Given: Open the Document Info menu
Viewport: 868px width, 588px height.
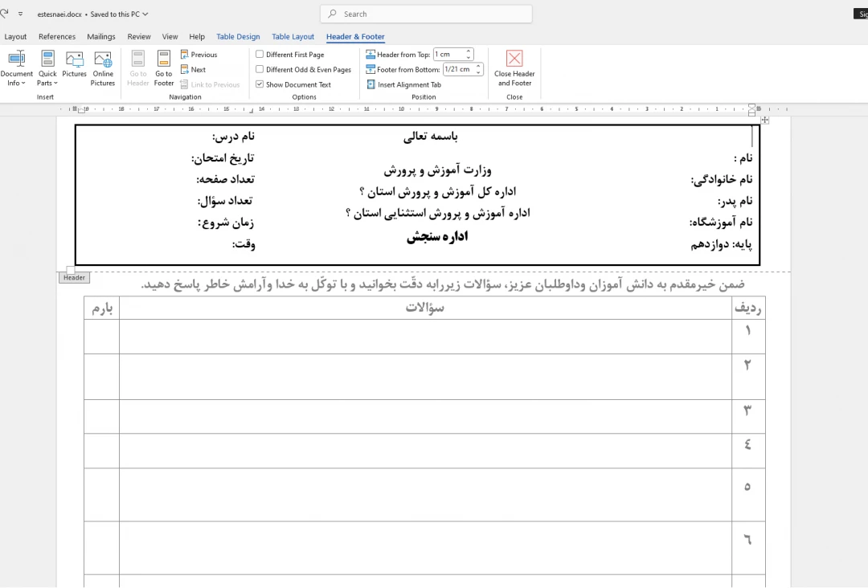Looking at the screenshot, I should pyautogui.click(x=17, y=68).
